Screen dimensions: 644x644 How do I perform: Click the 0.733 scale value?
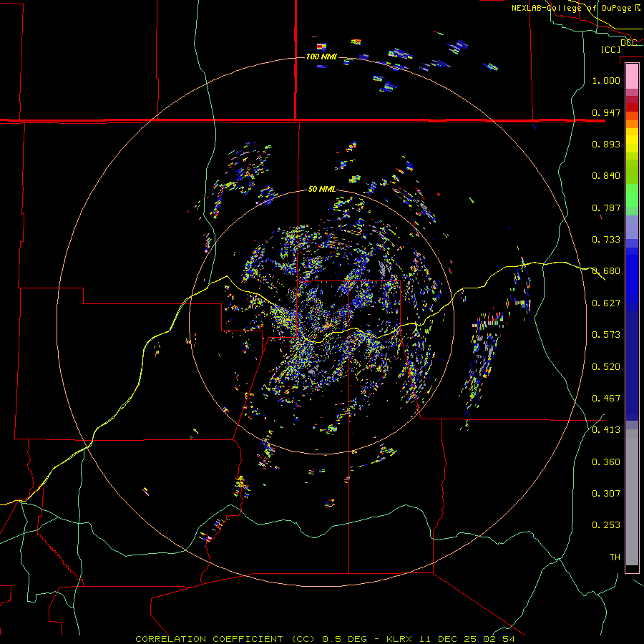tap(606, 240)
